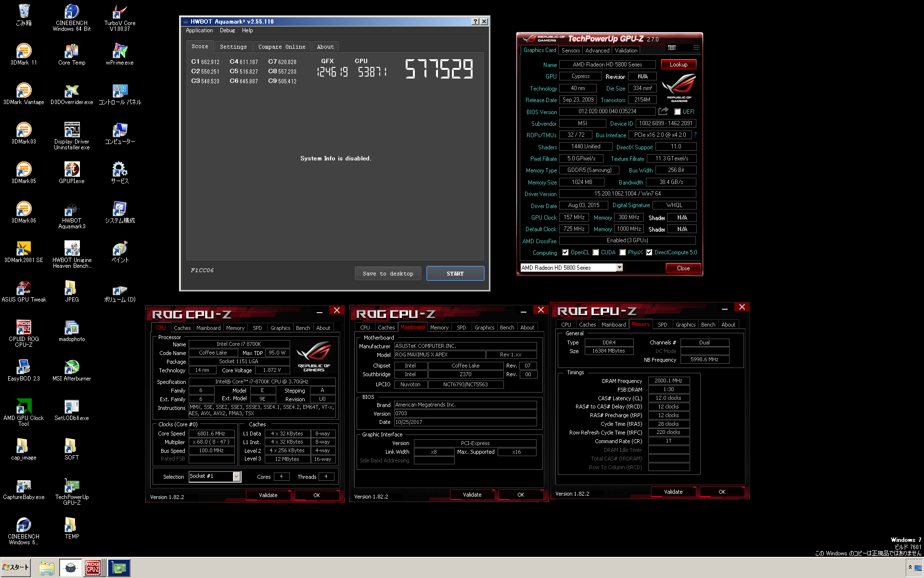Click the DRAM Frequency value 2000.1 MHz
The width and height of the screenshot is (924, 578).
tap(669, 381)
